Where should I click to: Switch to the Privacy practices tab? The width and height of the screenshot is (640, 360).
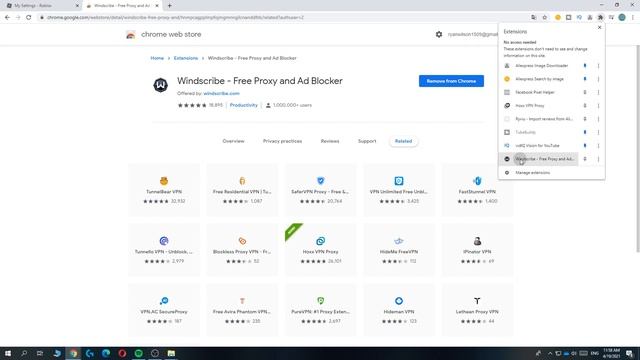(x=282, y=141)
